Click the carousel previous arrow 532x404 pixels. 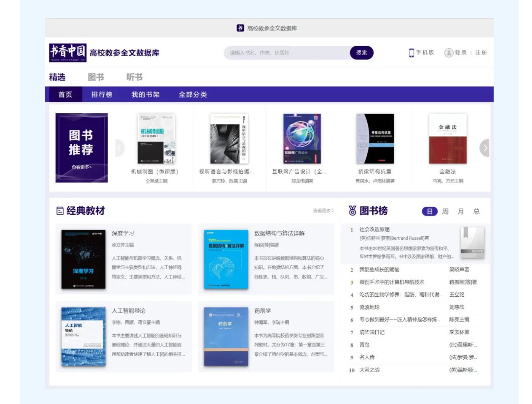[x=119, y=148]
